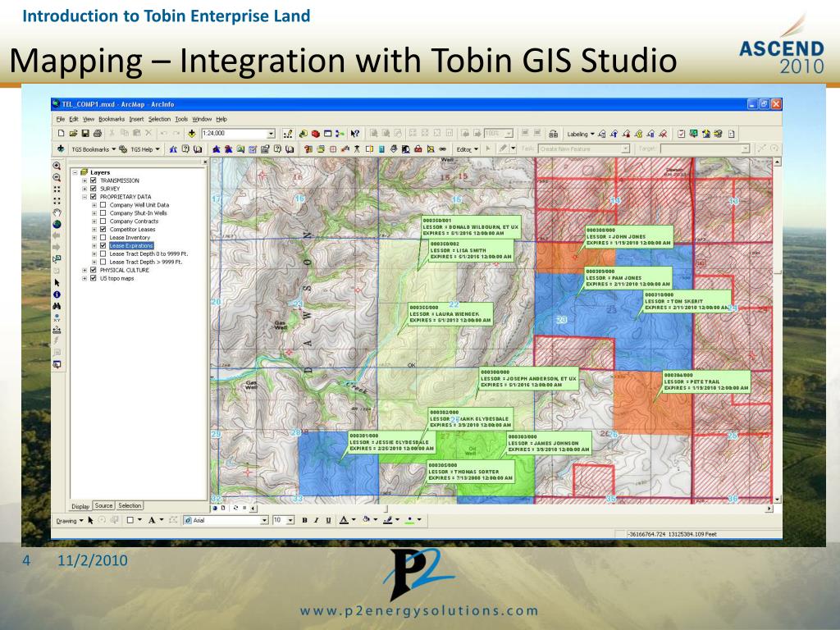840x630 pixels.
Task: Close the table of contents panel
Action: [204, 162]
